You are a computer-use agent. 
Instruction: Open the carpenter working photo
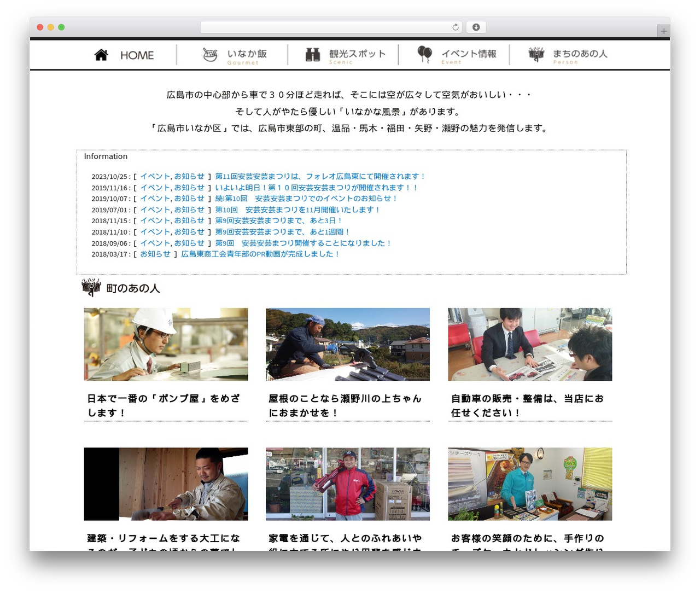point(166,484)
